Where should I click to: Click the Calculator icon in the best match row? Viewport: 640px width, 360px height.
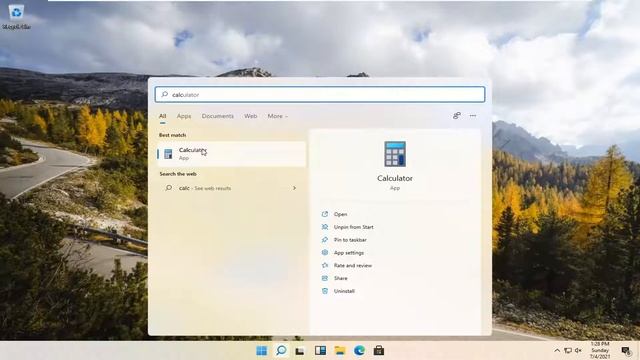tap(168, 154)
